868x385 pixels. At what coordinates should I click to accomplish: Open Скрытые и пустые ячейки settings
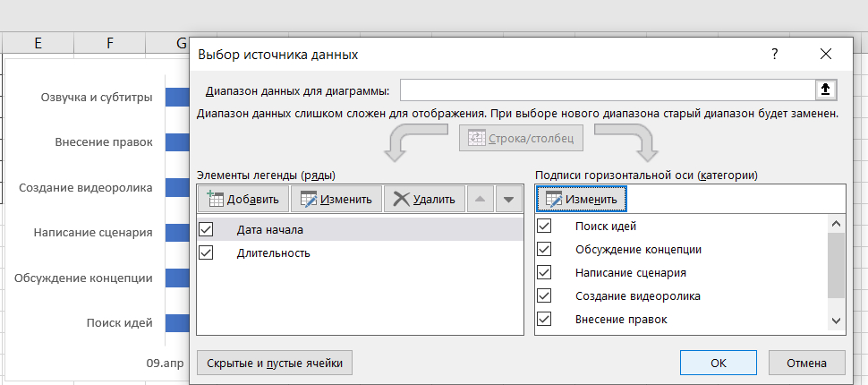coord(275,363)
